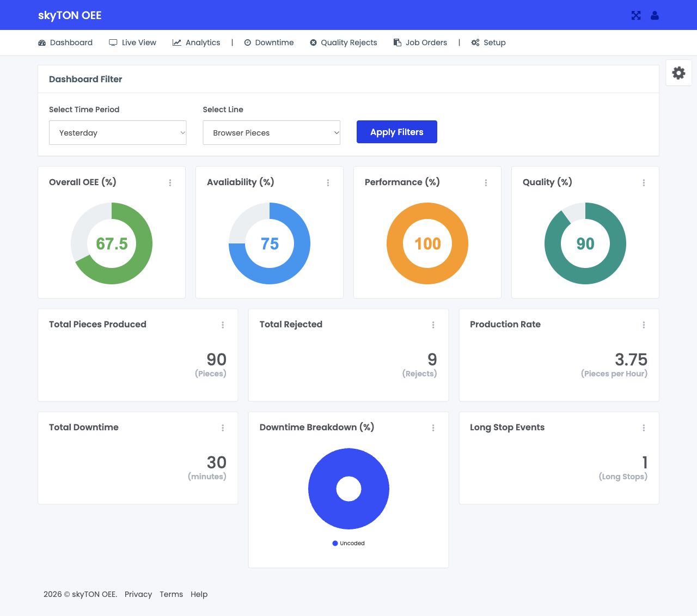Open Job Orders page

pos(420,42)
